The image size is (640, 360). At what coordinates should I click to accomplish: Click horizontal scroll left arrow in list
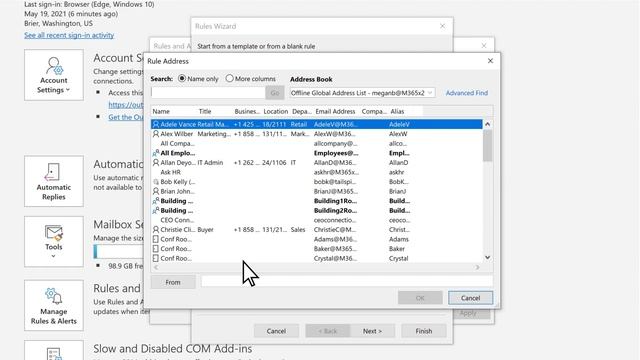pos(156,267)
